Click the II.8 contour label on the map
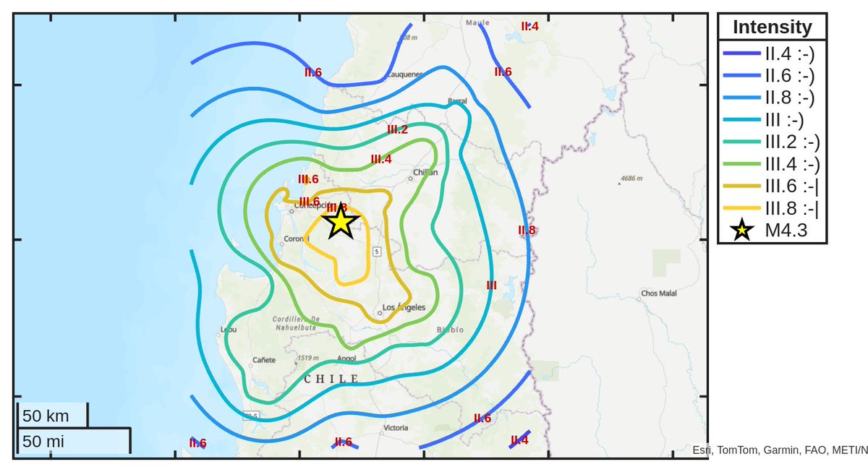Viewport: 868px width, 472px height. click(x=527, y=231)
